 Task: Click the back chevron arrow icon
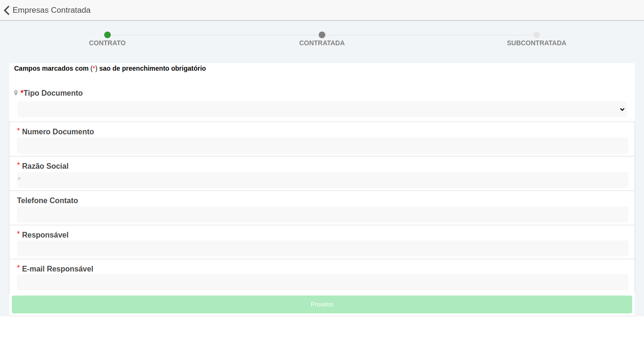point(7,10)
